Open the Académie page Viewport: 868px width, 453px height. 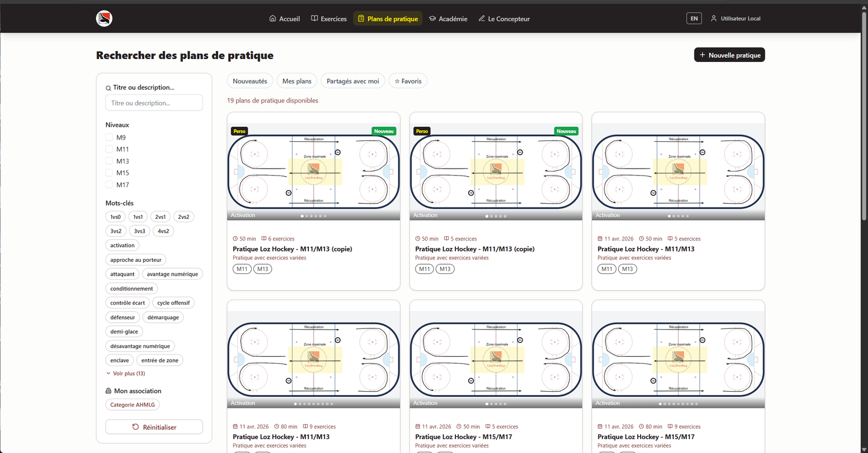(448, 19)
